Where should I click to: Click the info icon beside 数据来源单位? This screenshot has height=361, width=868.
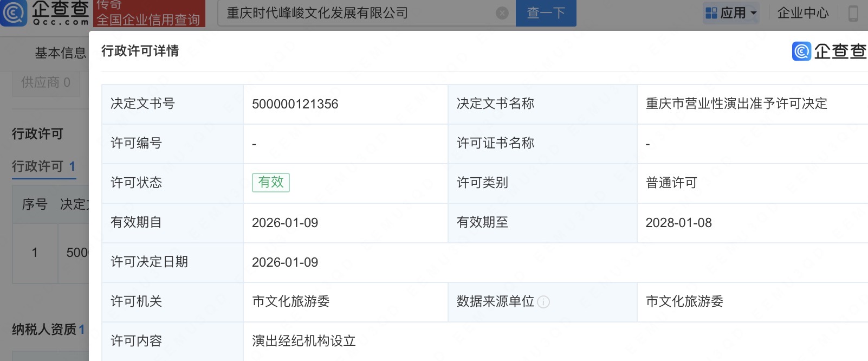point(543,302)
